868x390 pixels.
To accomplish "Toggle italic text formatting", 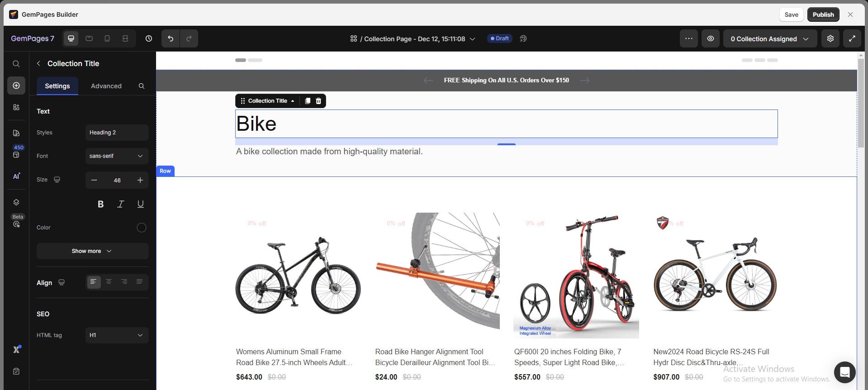I will (x=120, y=204).
